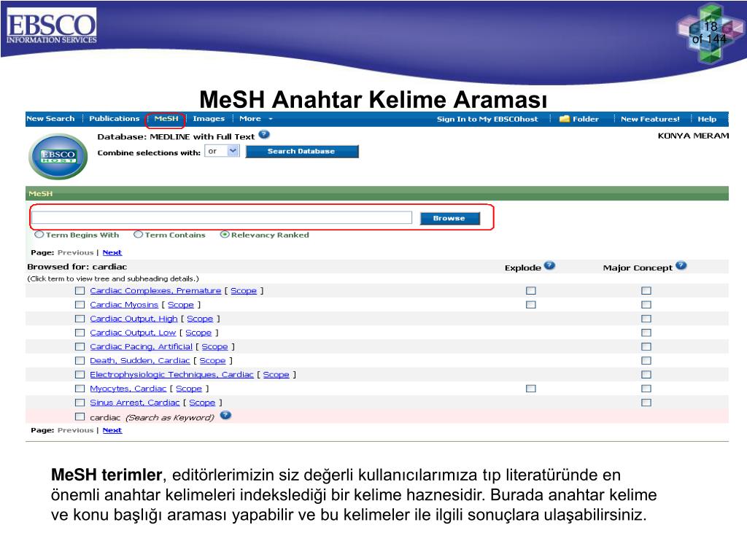Image resolution: width=747 pixels, height=560 pixels.
Task: Open Electrophysiologic Techniques, Cardiac term link
Action: click(171, 375)
